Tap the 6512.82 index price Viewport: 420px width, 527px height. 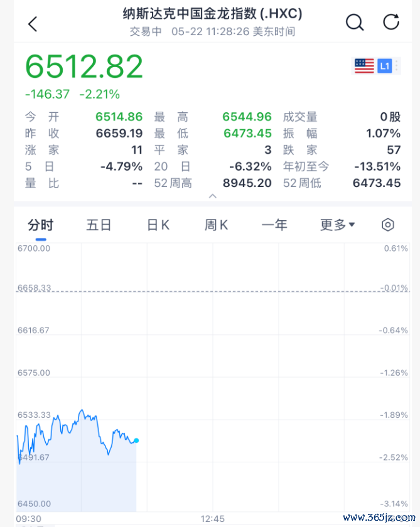[x=84, y=67]
